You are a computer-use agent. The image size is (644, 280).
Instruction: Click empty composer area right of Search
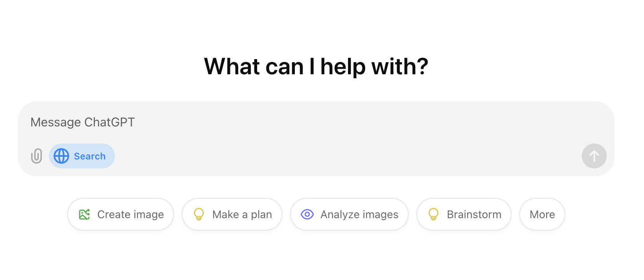coord(348,156)
